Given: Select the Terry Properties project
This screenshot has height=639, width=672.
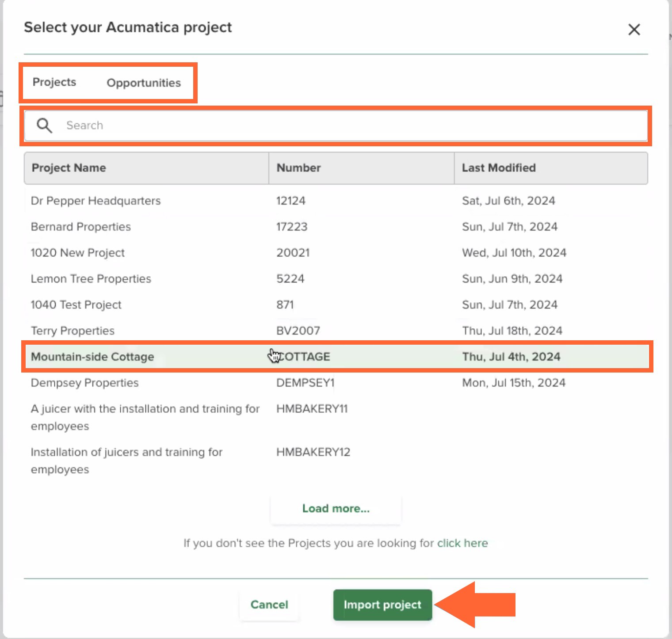Looking at the screenshot, I should click(336, 331).
